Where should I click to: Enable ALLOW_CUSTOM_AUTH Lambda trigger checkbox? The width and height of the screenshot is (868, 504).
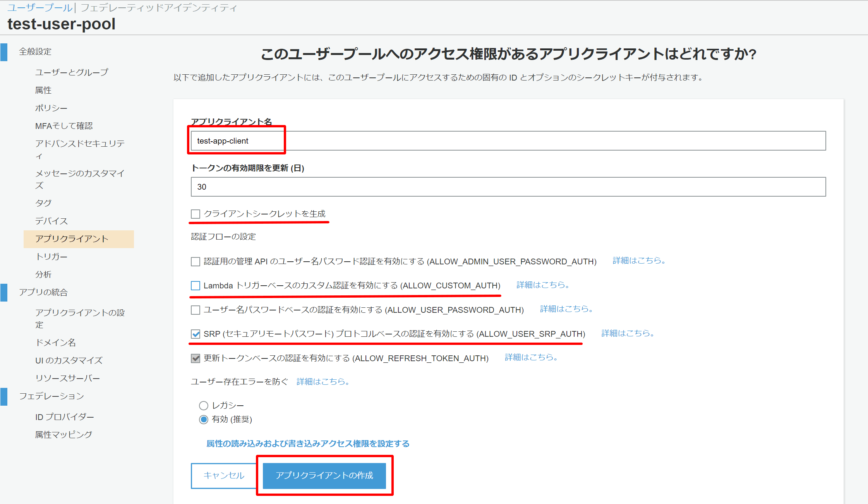click(196, 286)
